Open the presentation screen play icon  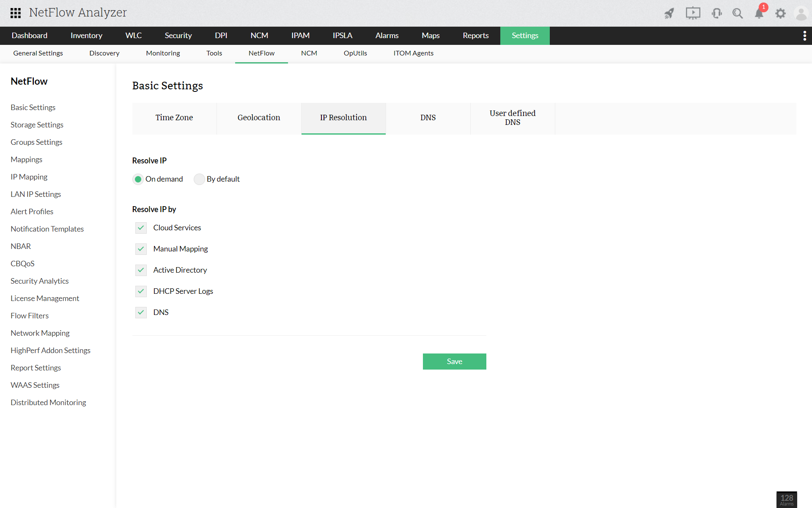(x=693, y=13)
